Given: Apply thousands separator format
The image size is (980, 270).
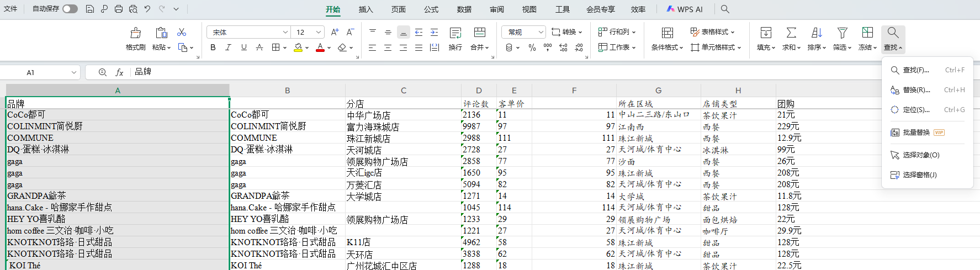Looking at the screenshot, I should pos(548,47).
